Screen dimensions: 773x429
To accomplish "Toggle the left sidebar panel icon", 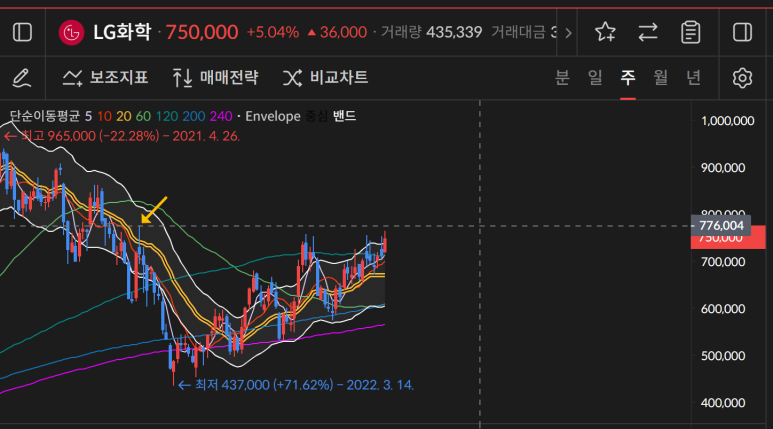I will pyautogui.click(x=22, y=33).
